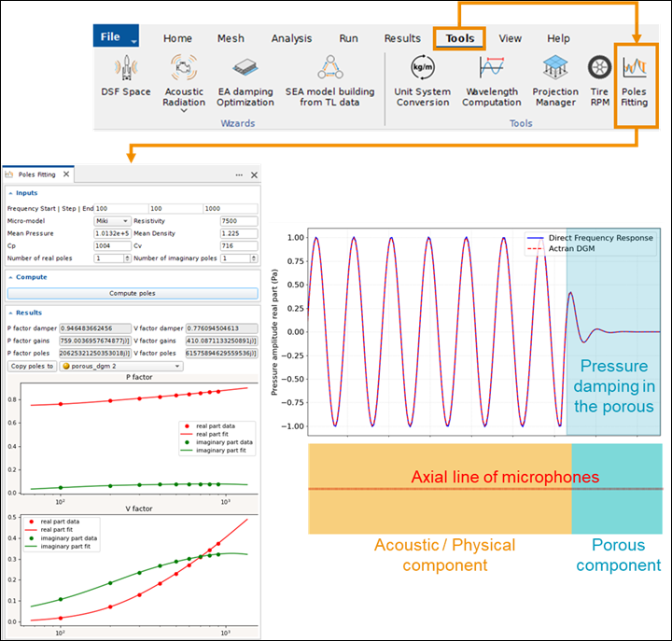Open the Wavelength Computation tool
Viewport: 672px width, 641px height.
click(x=491, y=69)
